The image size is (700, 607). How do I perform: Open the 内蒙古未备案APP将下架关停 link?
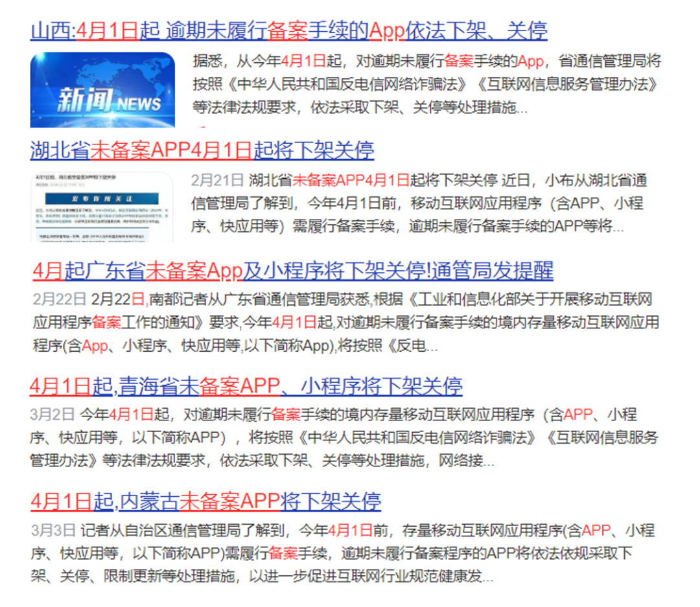[206, 501]
